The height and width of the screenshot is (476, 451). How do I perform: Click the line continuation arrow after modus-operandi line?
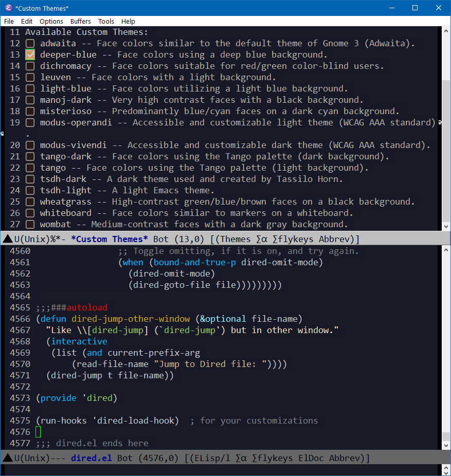440,123
